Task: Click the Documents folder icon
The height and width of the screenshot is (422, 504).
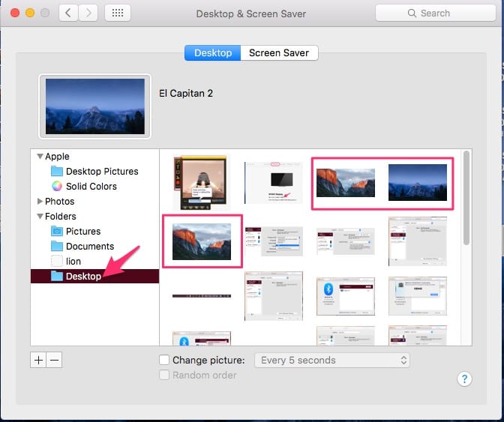Action: [57, 246]
